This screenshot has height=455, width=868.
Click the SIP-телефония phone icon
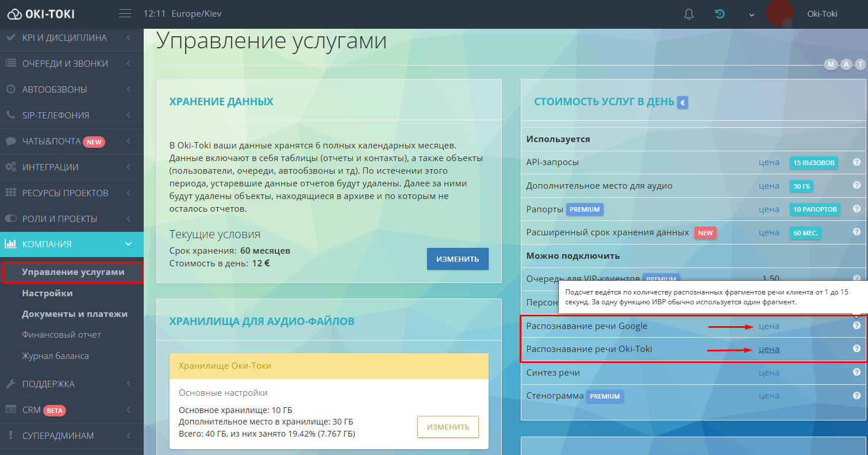tap(10, 115)
